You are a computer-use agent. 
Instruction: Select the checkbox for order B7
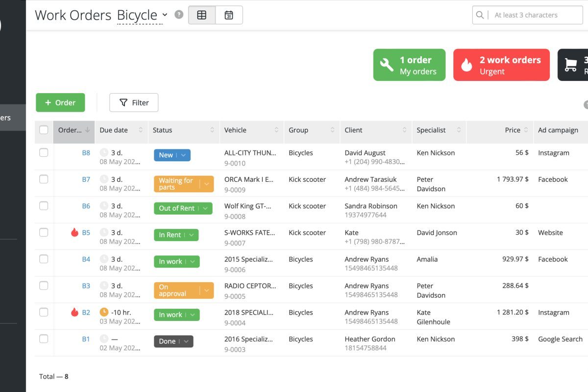[44, 179]
